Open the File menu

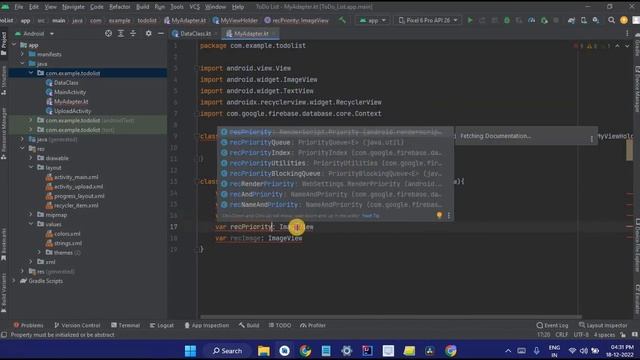[x=19, y=7]
